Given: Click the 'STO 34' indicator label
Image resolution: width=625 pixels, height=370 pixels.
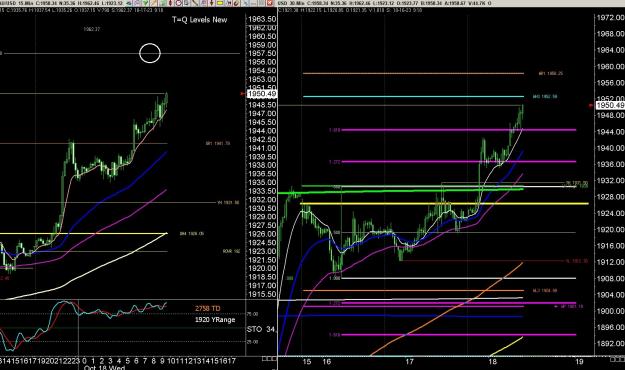Looking at the screenshot, I should pos(261,329).
